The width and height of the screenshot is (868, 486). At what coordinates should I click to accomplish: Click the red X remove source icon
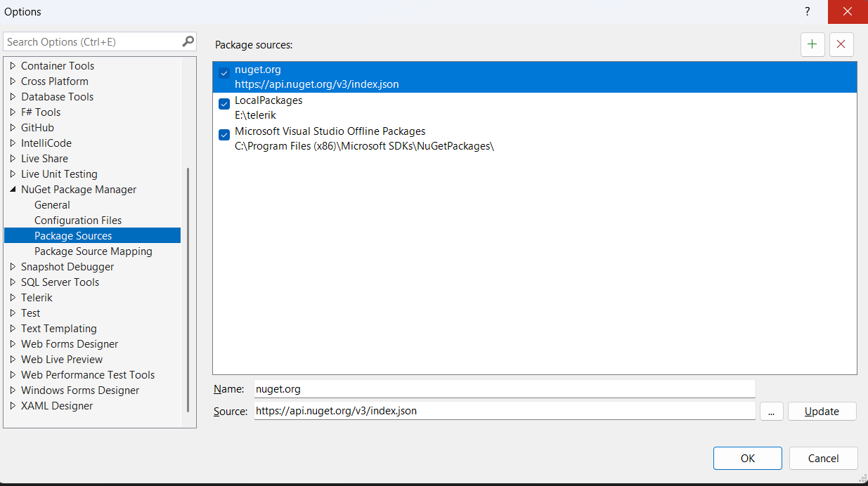841,44
